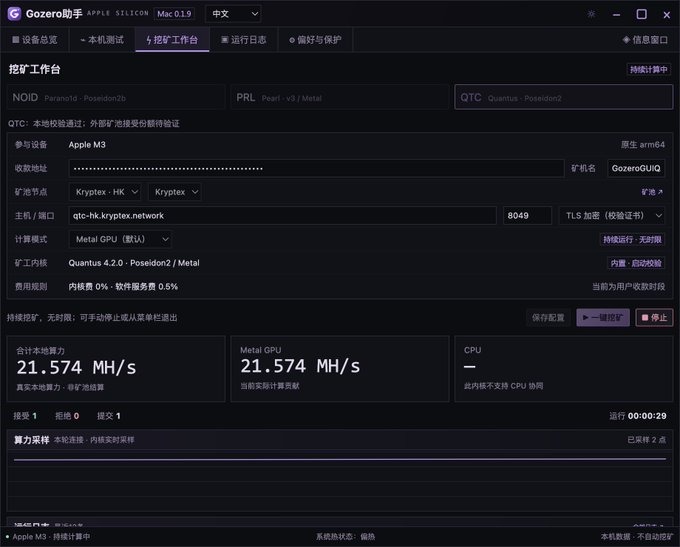Image resolution: width=680 pixels, height=547 pixels.
Task: Click the 当前为用户收款时段 label
Action: coord(628,287)
